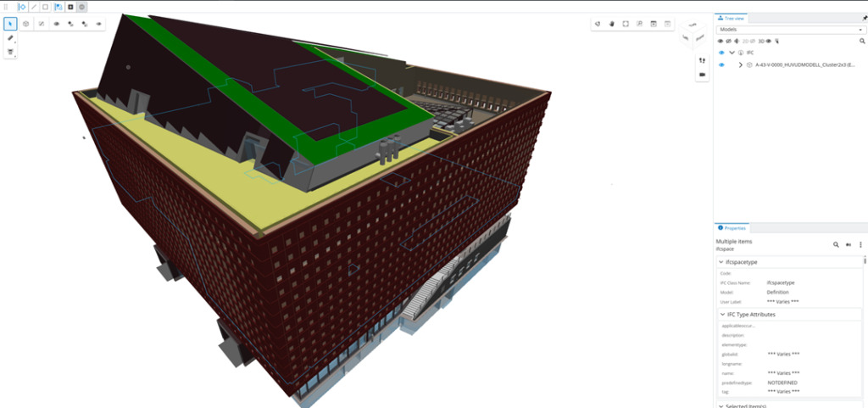Hide the A-43-V-0000_HUVUDMODELL model with its eye
The image size is (868, 408).
(721, 64)
